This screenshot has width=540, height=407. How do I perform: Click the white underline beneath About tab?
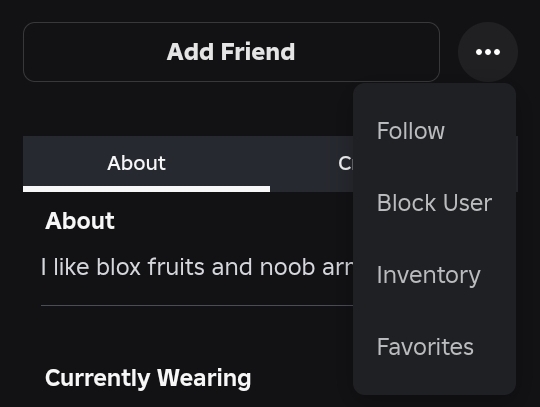146,189
